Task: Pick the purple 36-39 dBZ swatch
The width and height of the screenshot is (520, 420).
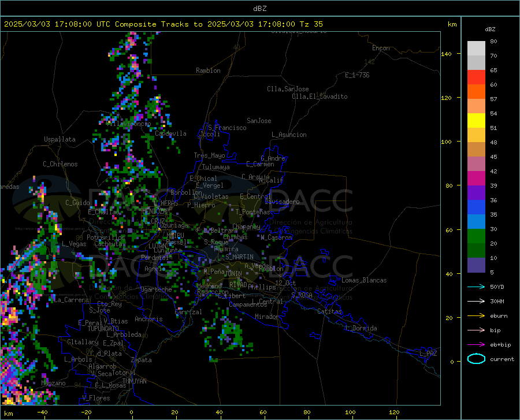Action: point(476,193)
